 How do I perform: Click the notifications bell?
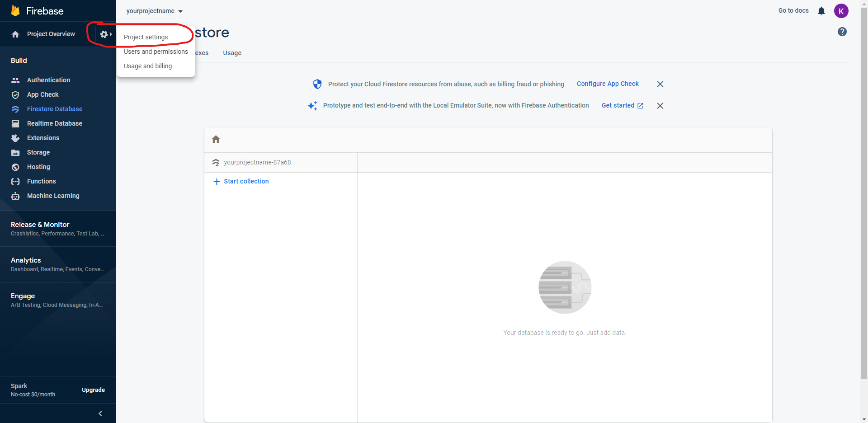click(x=821, y=11)
